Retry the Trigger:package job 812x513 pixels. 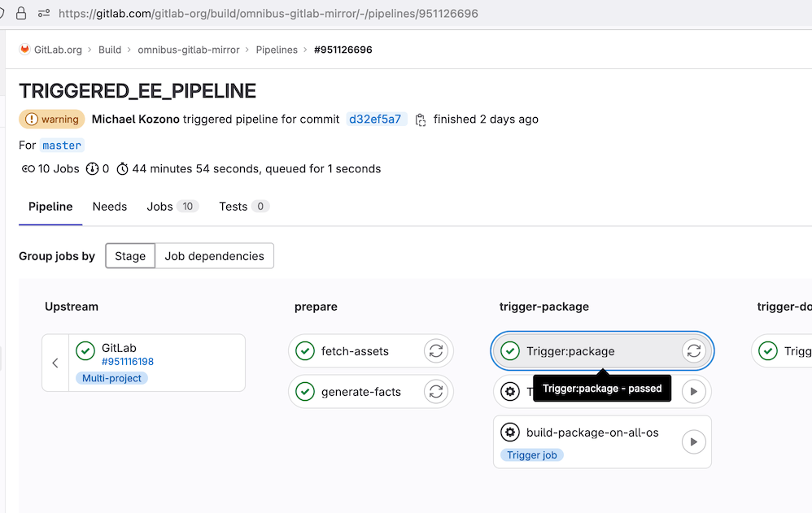point(694,350)
